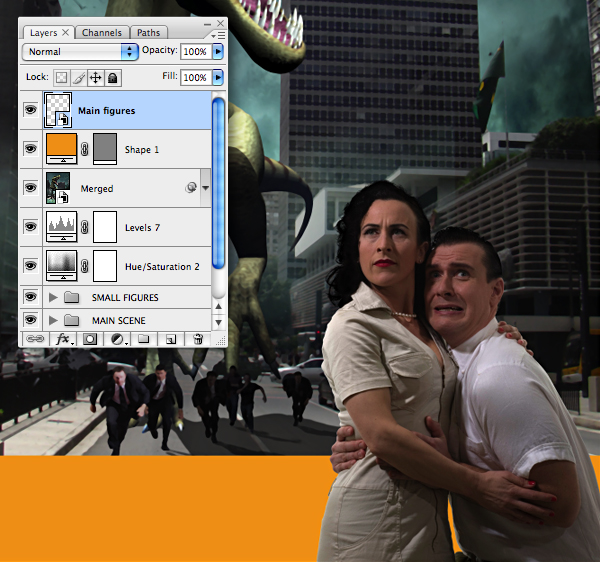Expand the SMALL FIGURES group
Image resolution: width=600 pixels, height=562 pixels.
click(x=53, y=297)
